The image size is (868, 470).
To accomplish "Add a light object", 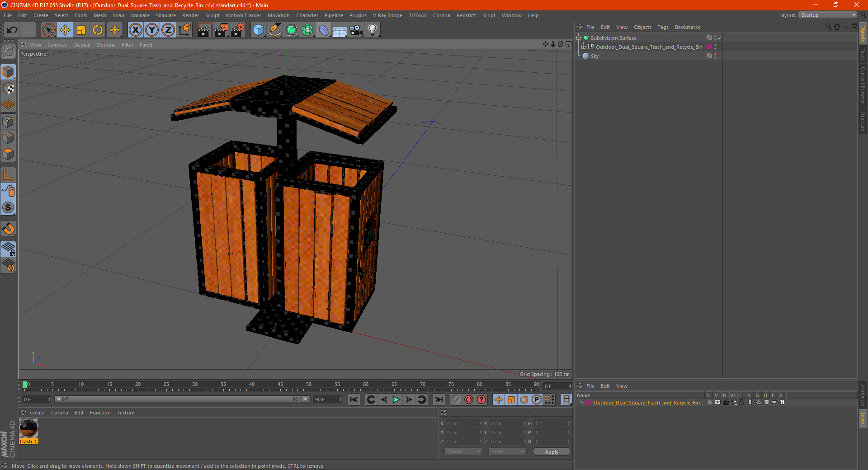I will click(373, 30).
